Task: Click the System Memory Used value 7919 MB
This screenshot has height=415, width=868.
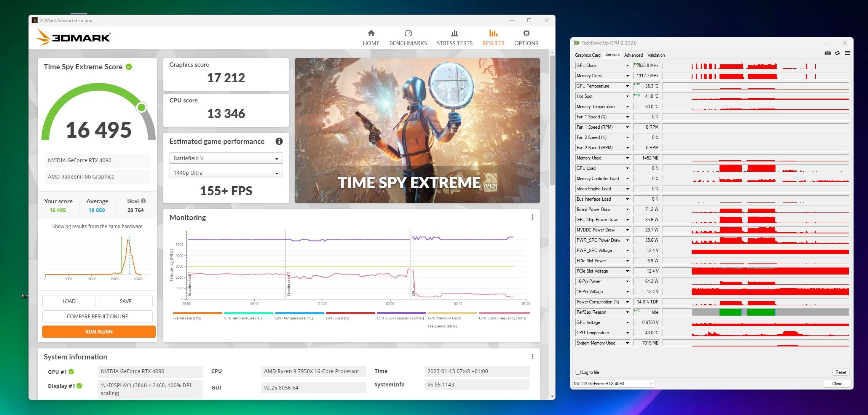Action: pyautogui.click(x=647, y=343)
